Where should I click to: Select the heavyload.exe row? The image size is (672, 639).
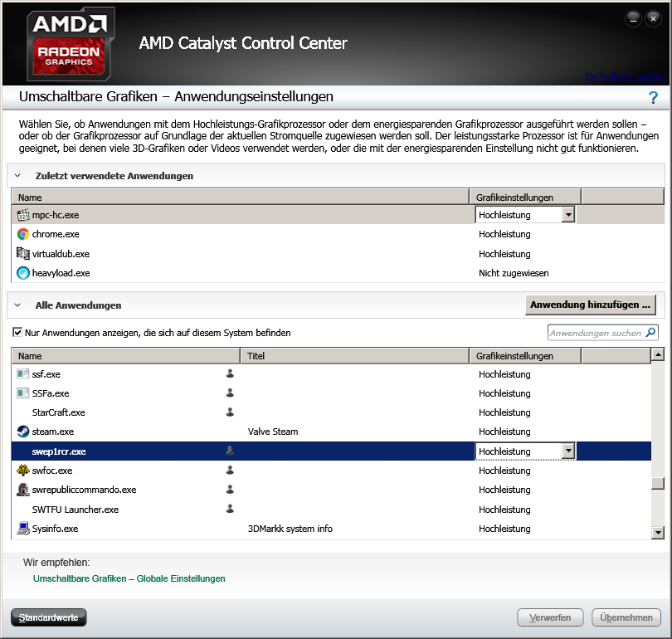[338, 273]
